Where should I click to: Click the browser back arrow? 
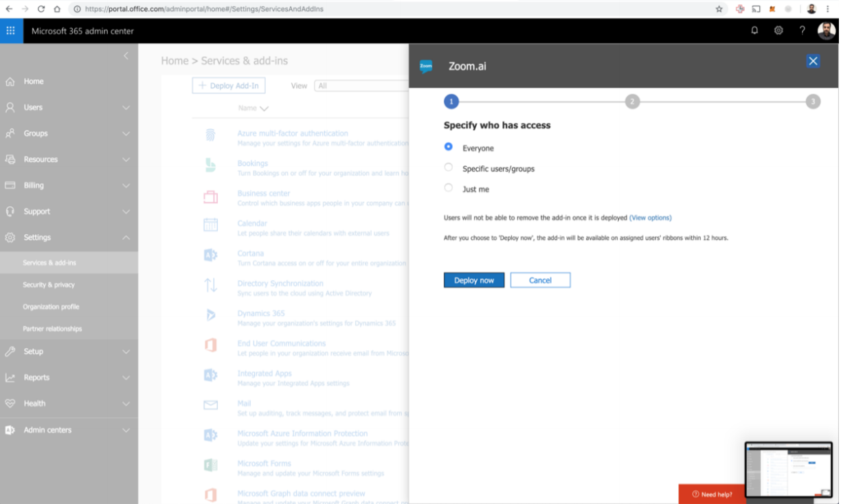click(9, 9)
